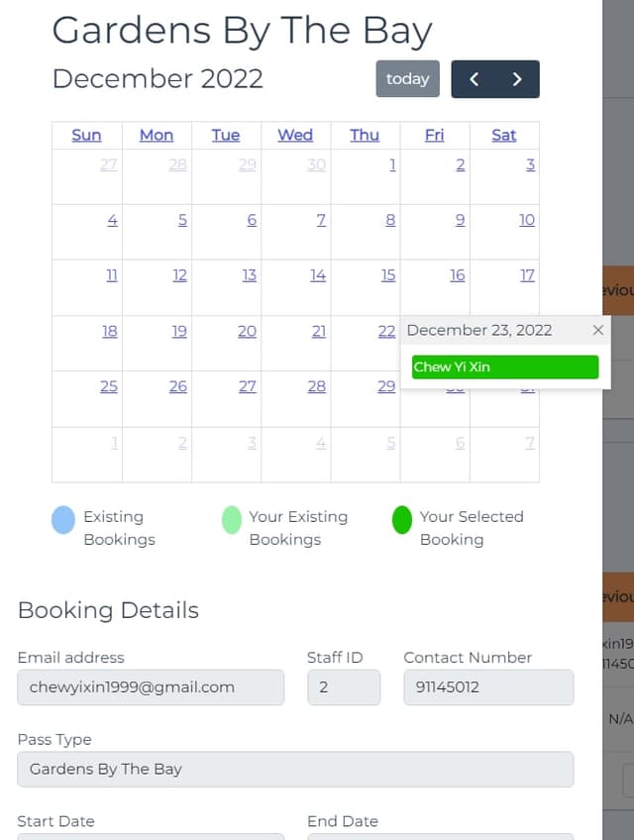Click the End Date input
This screenshot has height=840, width=634.
439,837
